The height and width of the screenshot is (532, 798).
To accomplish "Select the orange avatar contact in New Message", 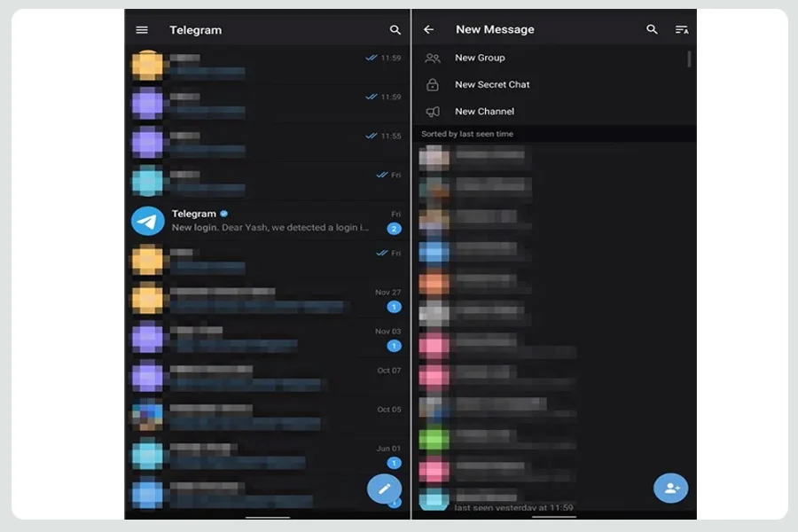I will pos(553,284).
